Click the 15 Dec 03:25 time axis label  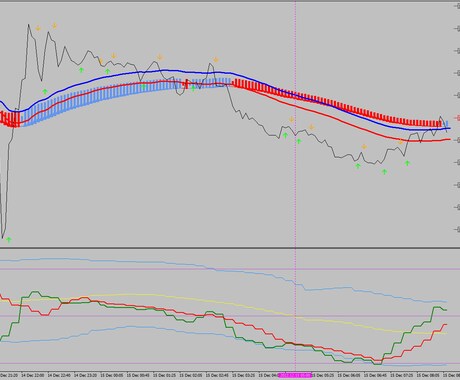pyautogui.click(x=243, y=375)
